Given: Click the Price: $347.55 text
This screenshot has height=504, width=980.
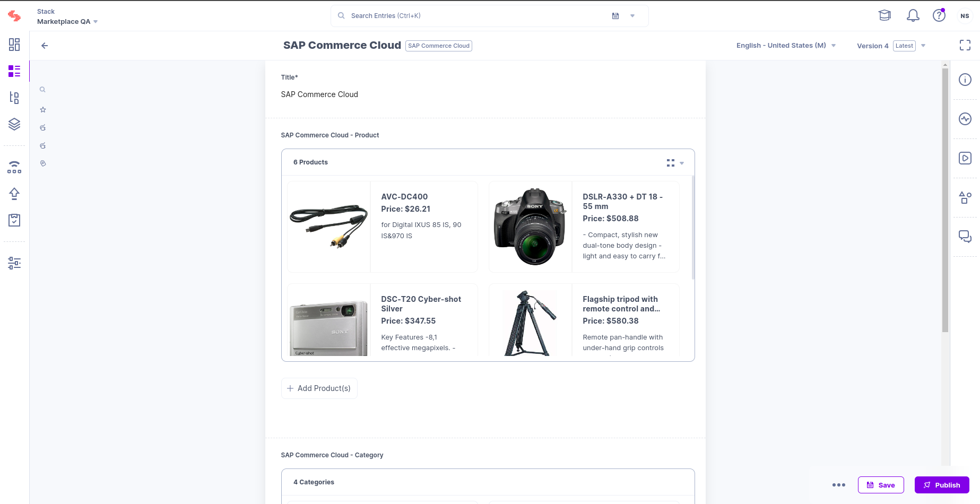Looking at the screenshot, I should [x=409, y=321].
